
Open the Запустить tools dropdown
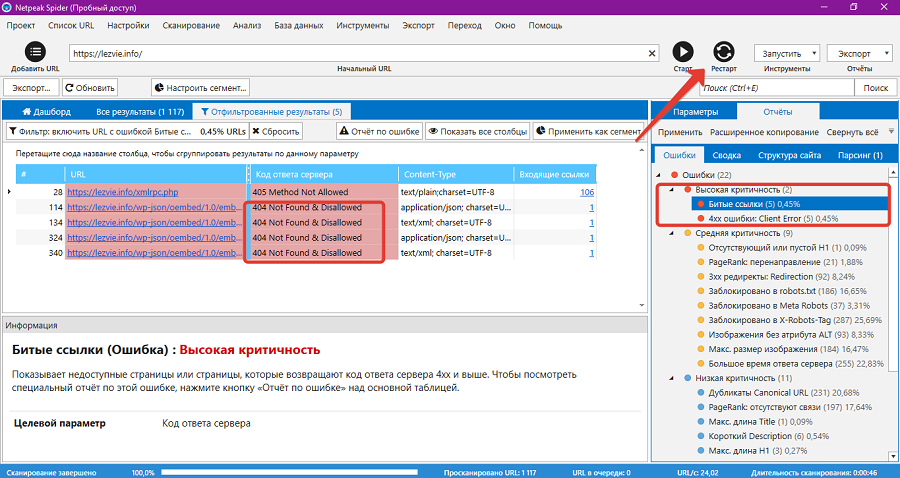[x=786, y=53]
